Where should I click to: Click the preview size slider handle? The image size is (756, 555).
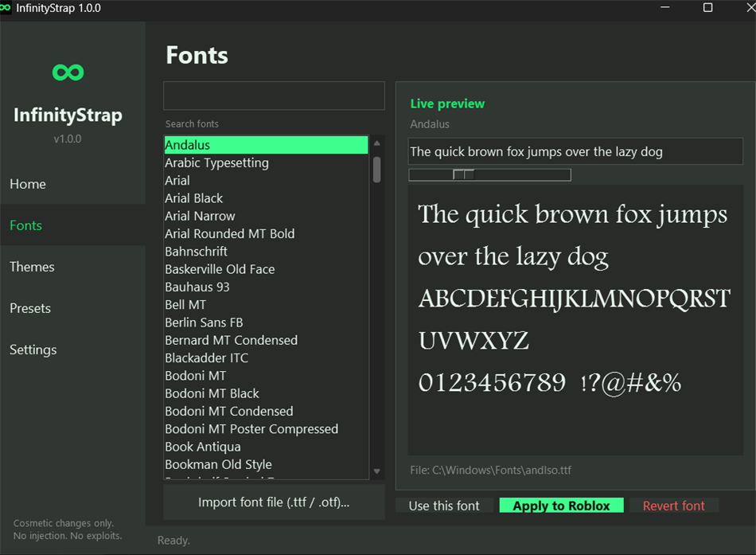point(464,174)
